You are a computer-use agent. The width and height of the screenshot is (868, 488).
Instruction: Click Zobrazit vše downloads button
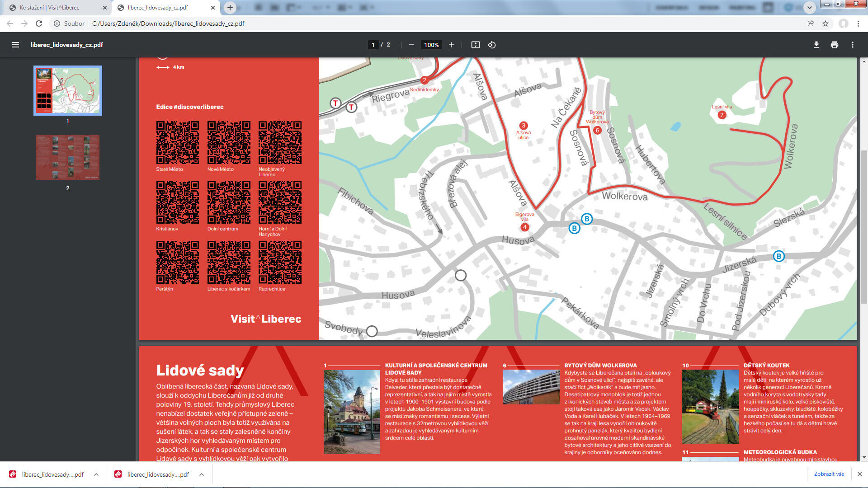click(x=829, y=474)
